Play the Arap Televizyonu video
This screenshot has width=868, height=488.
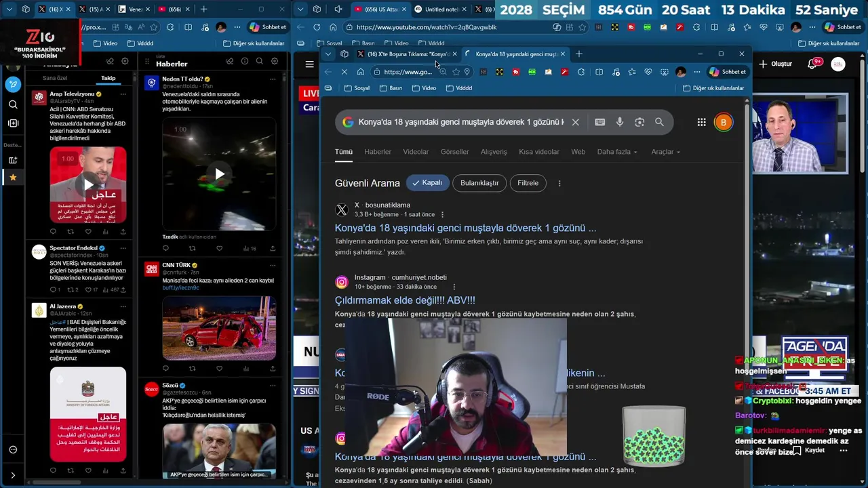coord(88,184)
